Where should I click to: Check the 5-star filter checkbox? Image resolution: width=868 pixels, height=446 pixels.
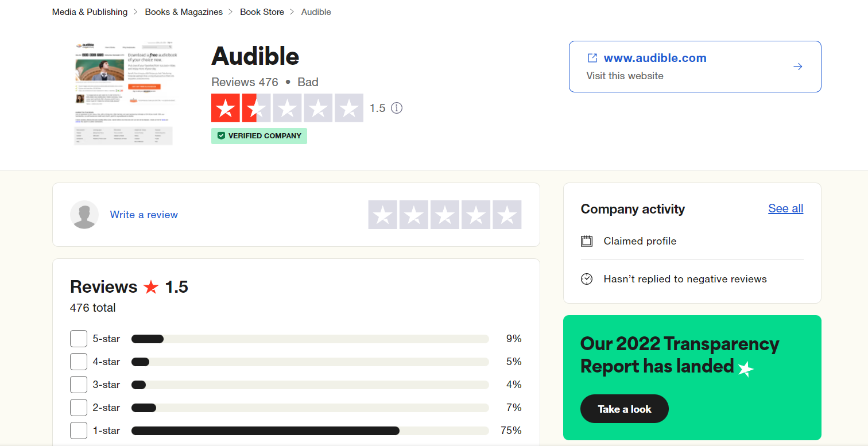tap(79, 339)
